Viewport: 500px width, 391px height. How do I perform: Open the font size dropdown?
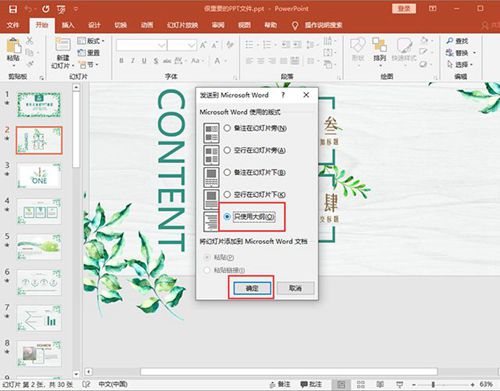191,45
